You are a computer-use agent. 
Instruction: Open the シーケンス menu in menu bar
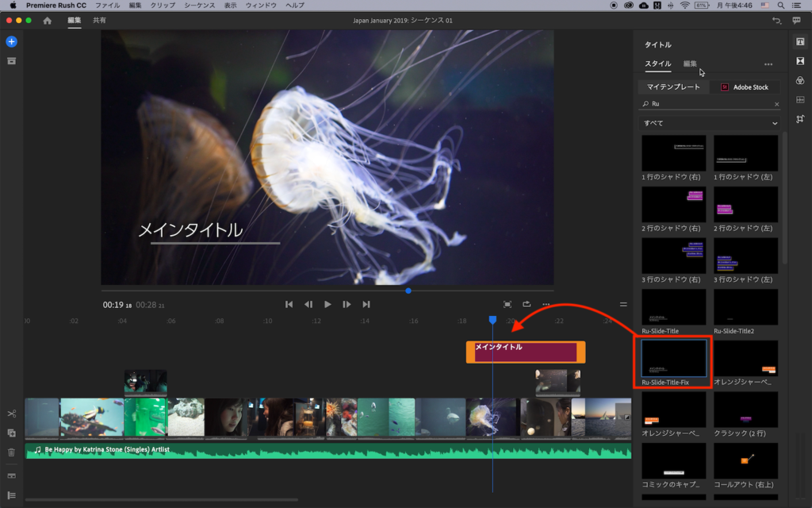coord(201,6)
